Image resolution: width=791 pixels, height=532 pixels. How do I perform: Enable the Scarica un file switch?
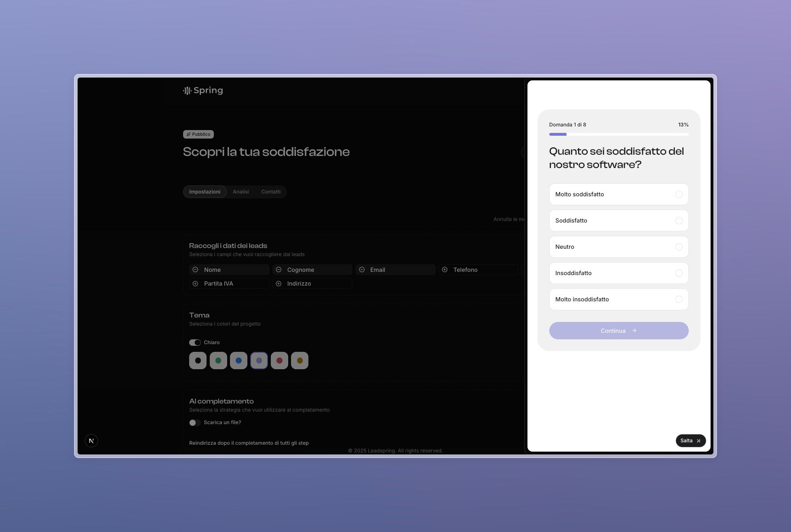[x=195, y=423]
